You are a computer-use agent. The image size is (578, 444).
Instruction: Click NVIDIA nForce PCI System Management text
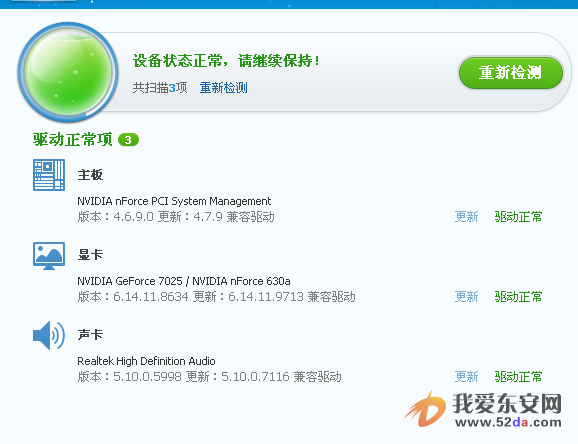pos(174,201)
